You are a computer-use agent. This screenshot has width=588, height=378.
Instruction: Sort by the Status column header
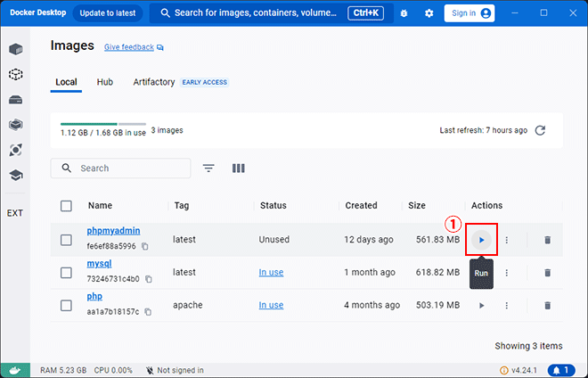click(274, 206)
